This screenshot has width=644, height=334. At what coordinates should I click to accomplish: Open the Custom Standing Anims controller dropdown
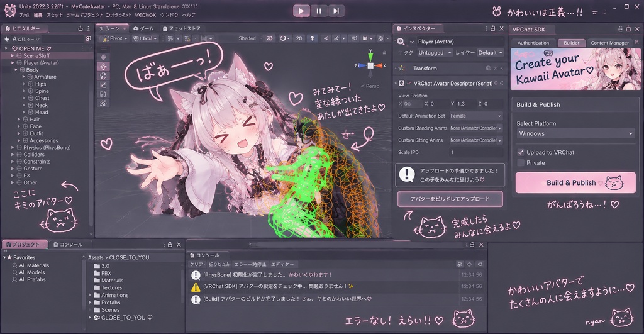click(476, 128)
